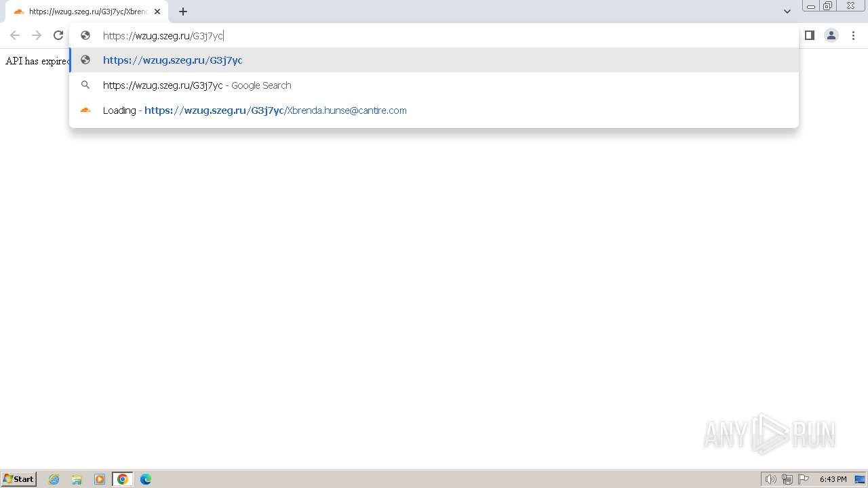Open a new browser tab
Image resolution: width=868 pixels, height=488 pixels.
(183, 12)
